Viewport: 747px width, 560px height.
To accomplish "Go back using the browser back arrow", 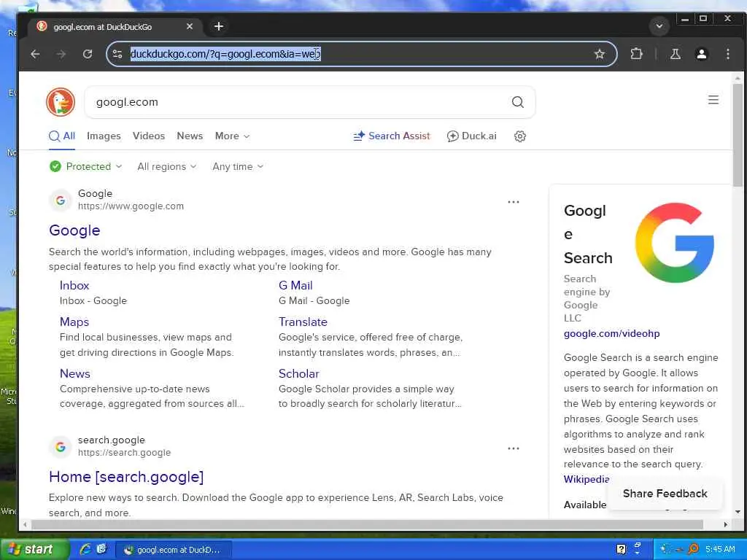I will tap(35, 54).
